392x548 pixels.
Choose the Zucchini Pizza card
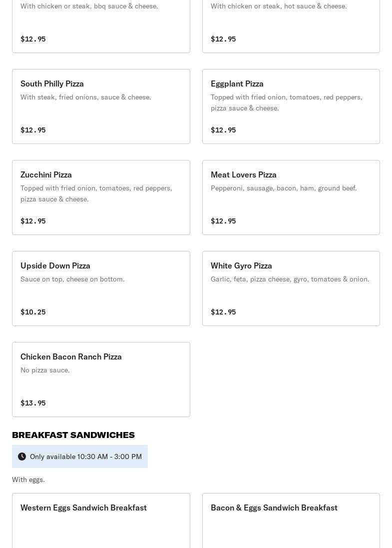coord(101,197)
